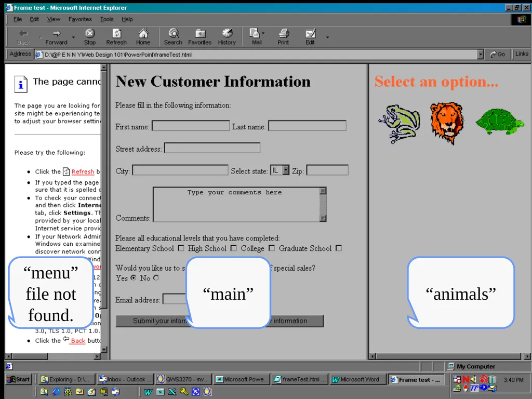532x399 pixels.
Task: Click the left frame's scroll up arrow
Action: point(104,68)
